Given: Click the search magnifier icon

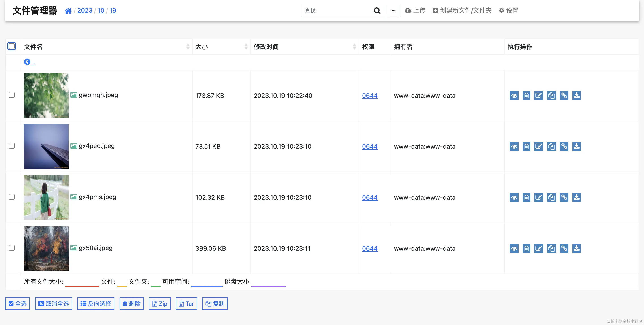Looking at the screenshot, I should coord(377,11).
